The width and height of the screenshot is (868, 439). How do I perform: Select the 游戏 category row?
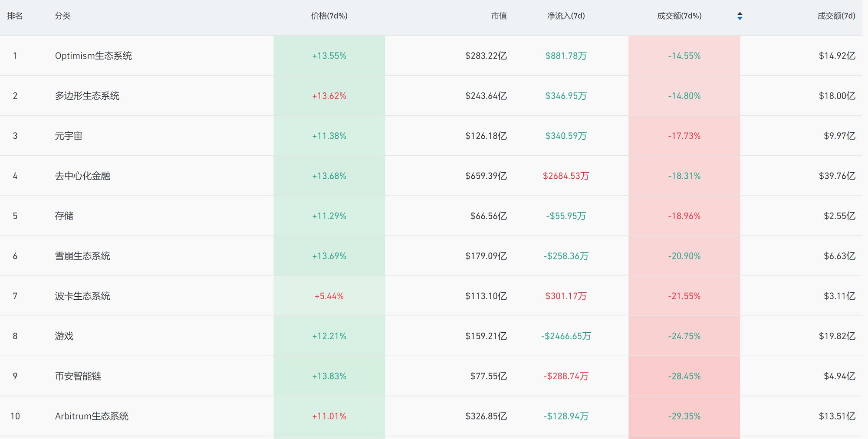click(x=64, y=336)
